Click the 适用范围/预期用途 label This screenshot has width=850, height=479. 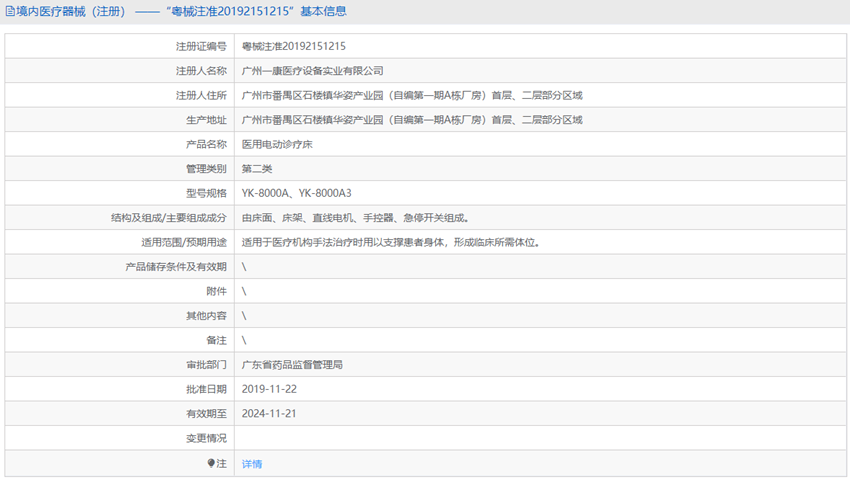point(184,242)
